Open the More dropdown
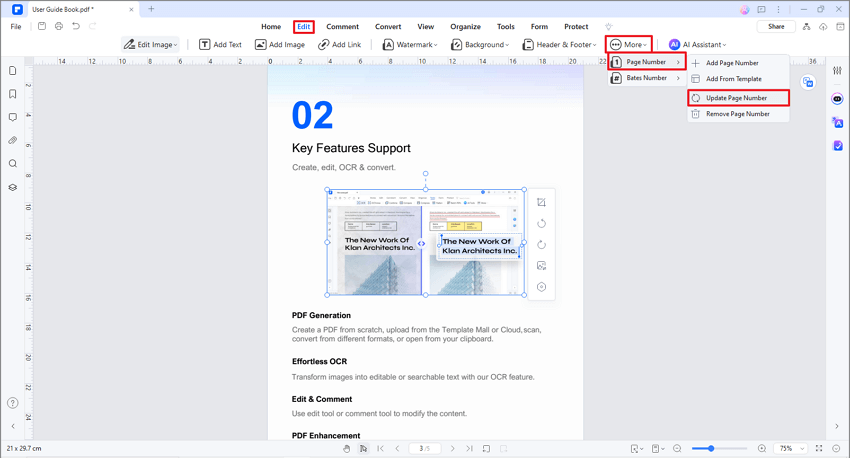Image resolution: width=850 pixels, height=458 pixels. (628, 44)
